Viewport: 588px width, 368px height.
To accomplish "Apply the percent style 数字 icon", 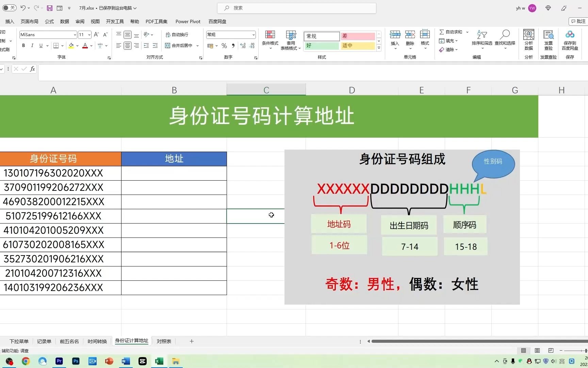I will coord(224,46).
